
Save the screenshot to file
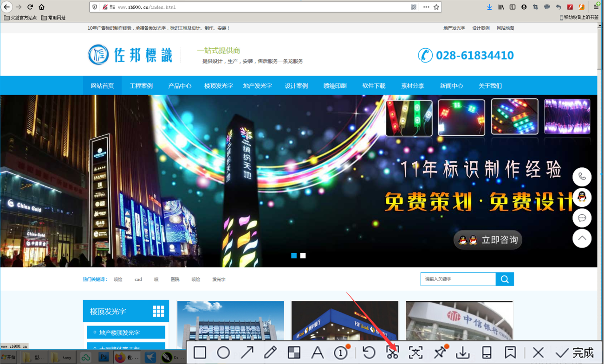(463, 352)
